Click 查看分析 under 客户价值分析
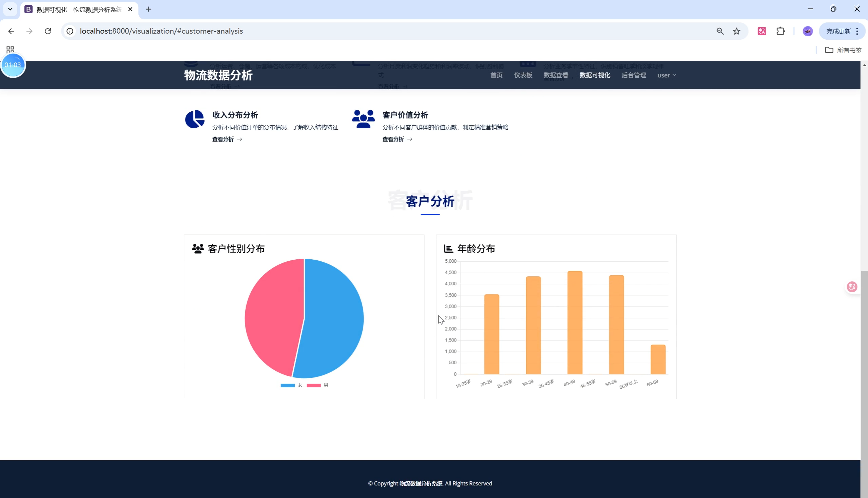The image size is (868, 498). (x=398, y=139)
